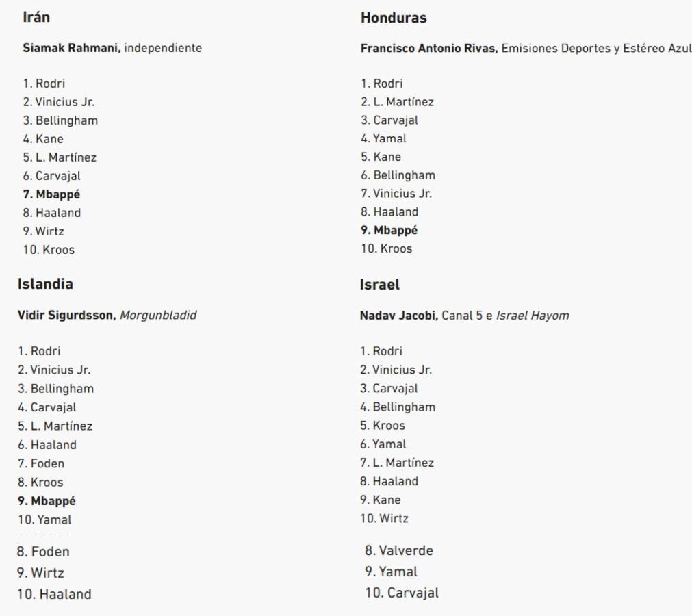Select '10. Wirtz' in Israel's list

384,518
